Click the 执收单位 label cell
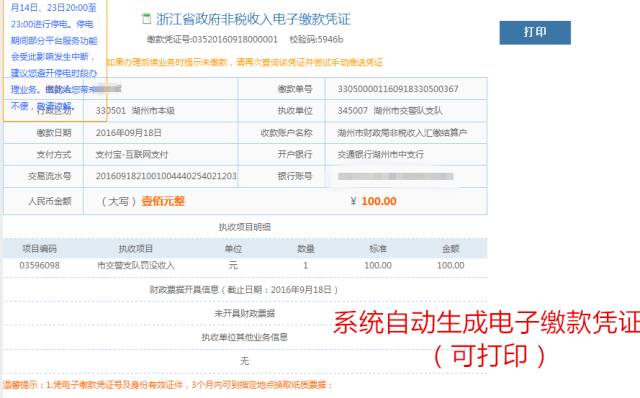 pos(295,111)
